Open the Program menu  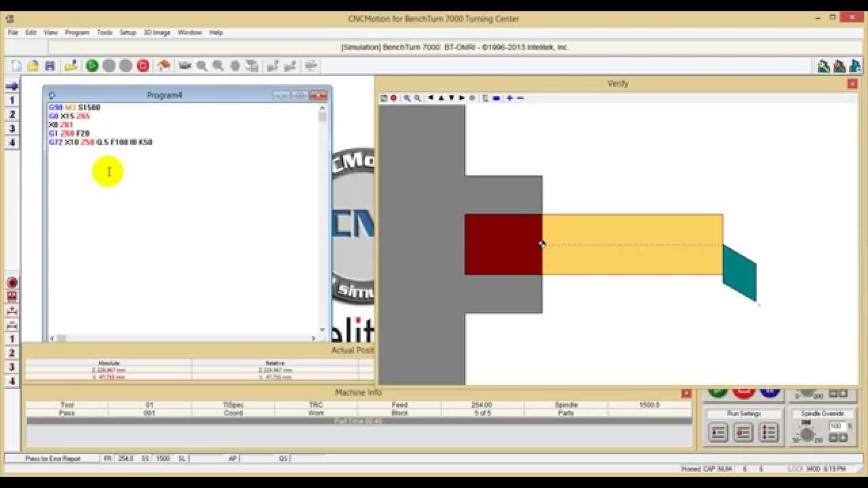[77, 33]
